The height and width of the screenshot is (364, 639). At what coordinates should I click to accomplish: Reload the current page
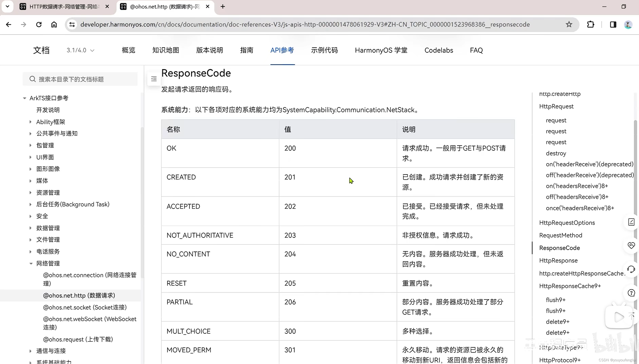[x=39, y=24]
